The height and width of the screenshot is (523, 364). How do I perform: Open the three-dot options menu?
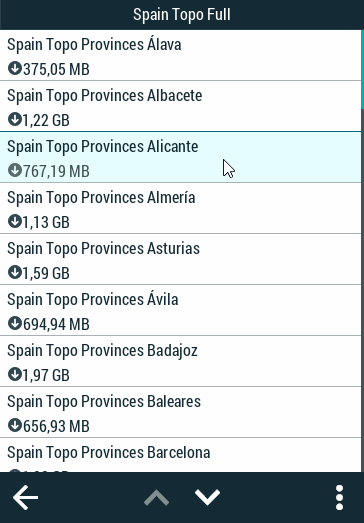coord(339,497)
